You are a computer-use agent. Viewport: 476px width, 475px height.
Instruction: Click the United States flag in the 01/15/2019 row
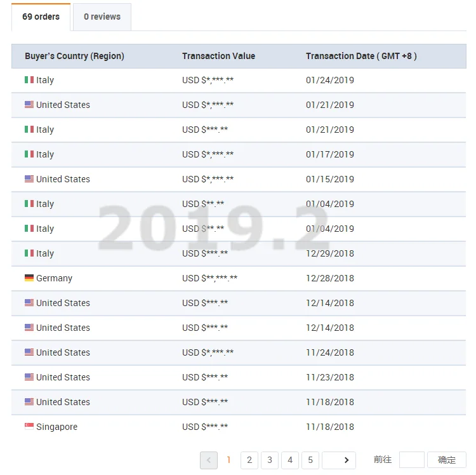[x=29, y=179]
